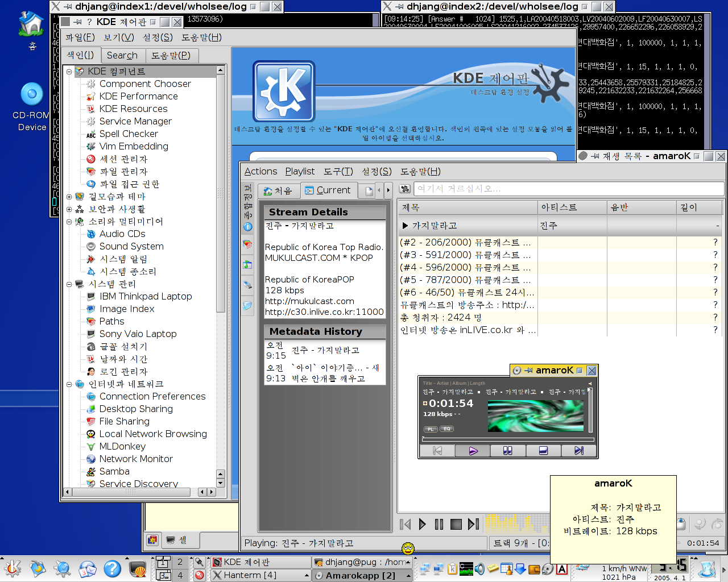Select Spell Checker in the tree
728x582 pixels.
point(129,134)
